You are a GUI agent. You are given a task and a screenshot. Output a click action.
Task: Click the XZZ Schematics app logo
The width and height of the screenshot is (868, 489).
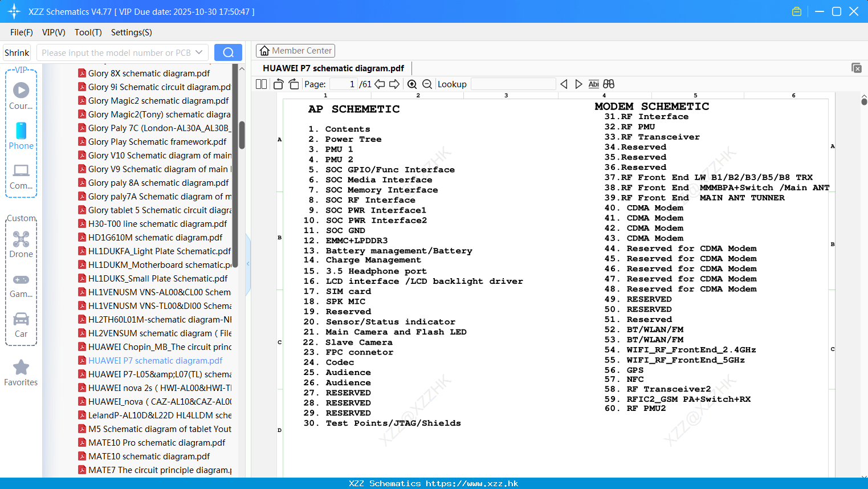point(14,11)
